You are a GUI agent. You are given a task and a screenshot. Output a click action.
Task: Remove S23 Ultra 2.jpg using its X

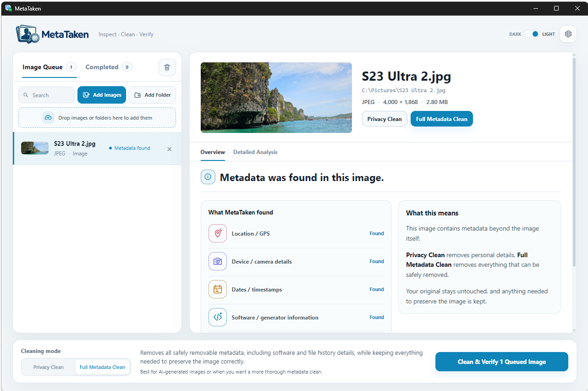(170, 149)
